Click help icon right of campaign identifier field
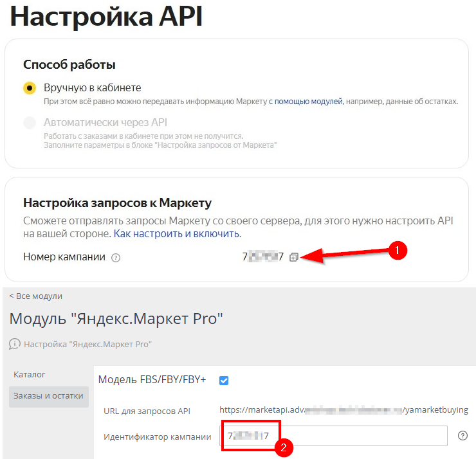This screenshot has width=476, height=459. coord(462,436)
